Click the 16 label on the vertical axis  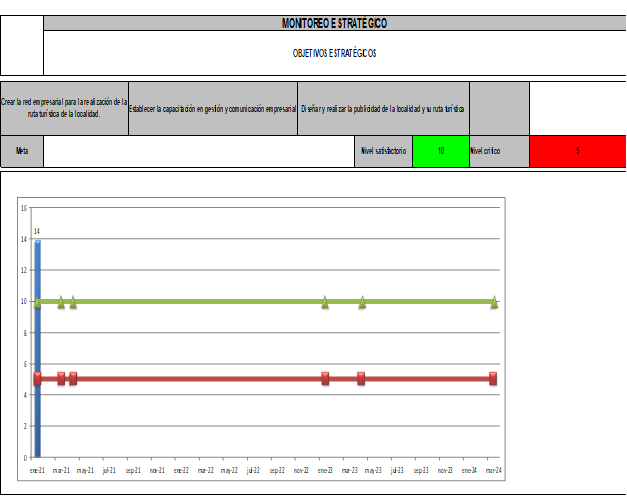pos(23,208)
